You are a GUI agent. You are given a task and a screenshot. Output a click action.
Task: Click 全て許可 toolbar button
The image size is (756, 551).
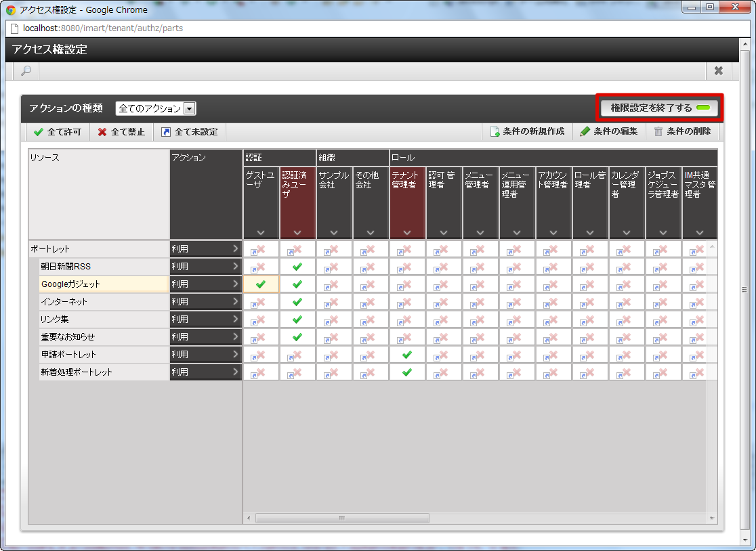58,132
